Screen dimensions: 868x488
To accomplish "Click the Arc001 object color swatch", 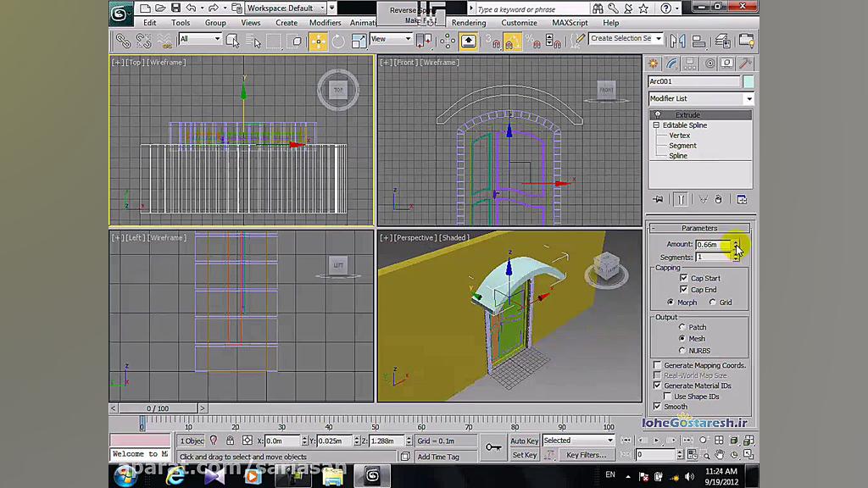I will tap(748, 81).
